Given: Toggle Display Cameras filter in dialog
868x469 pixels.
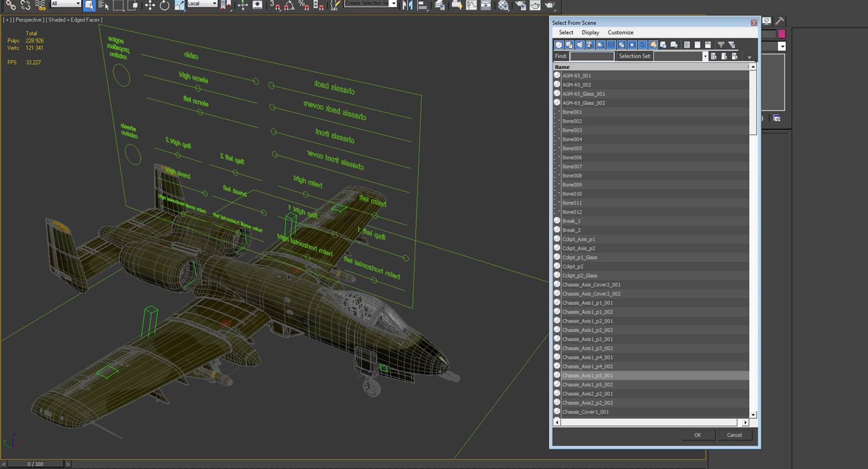Looking at the screenshot, I should pyautogui.click(x=590, y=45).
